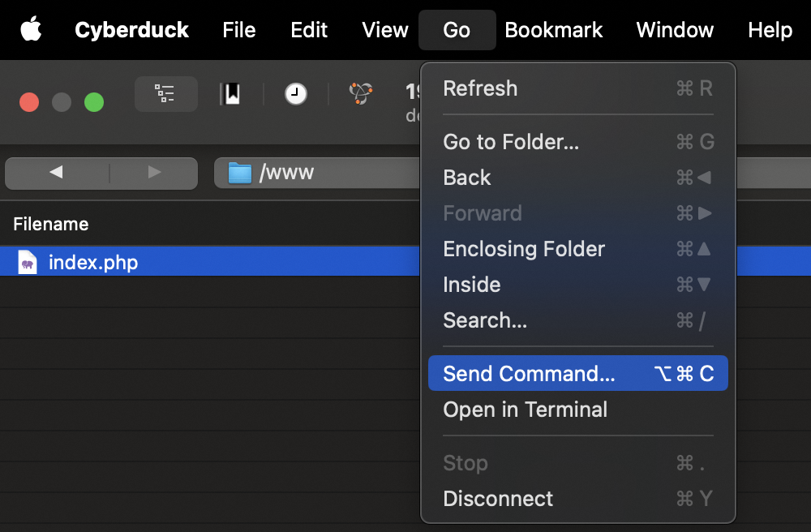Select Open in Terminal
This screenshot has height=532, width=811.
pos(525,410)
